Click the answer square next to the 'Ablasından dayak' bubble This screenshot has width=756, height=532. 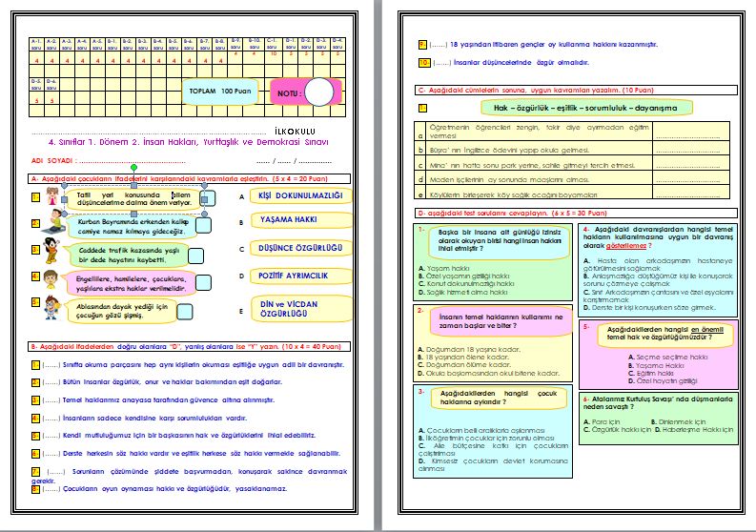pyautogui.click(x=185, y=312)
